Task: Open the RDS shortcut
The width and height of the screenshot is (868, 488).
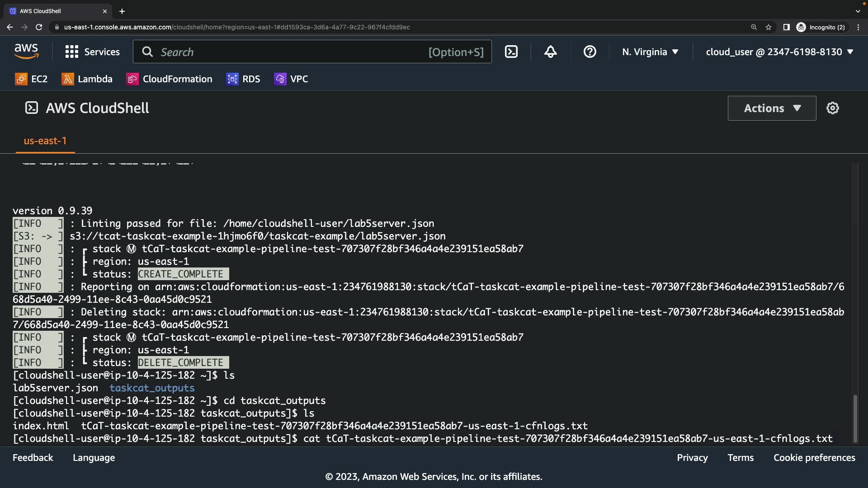Action: click(243, 79)
